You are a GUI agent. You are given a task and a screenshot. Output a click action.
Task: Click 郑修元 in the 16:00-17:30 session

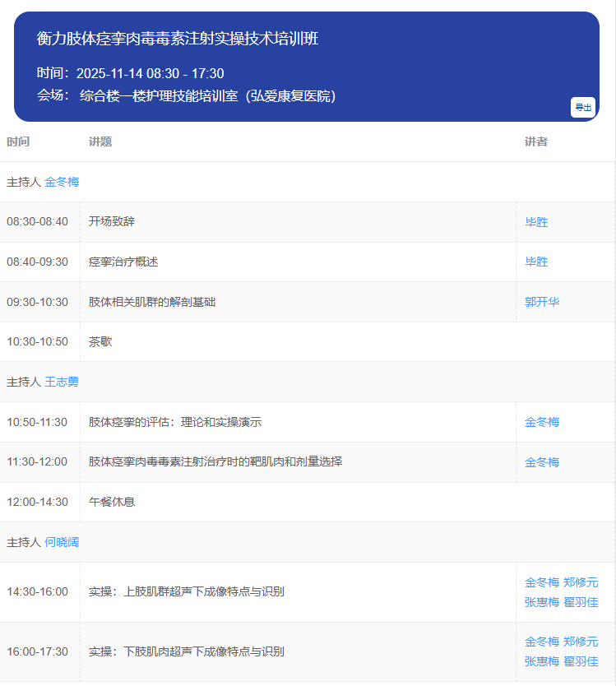coord(581,642)
